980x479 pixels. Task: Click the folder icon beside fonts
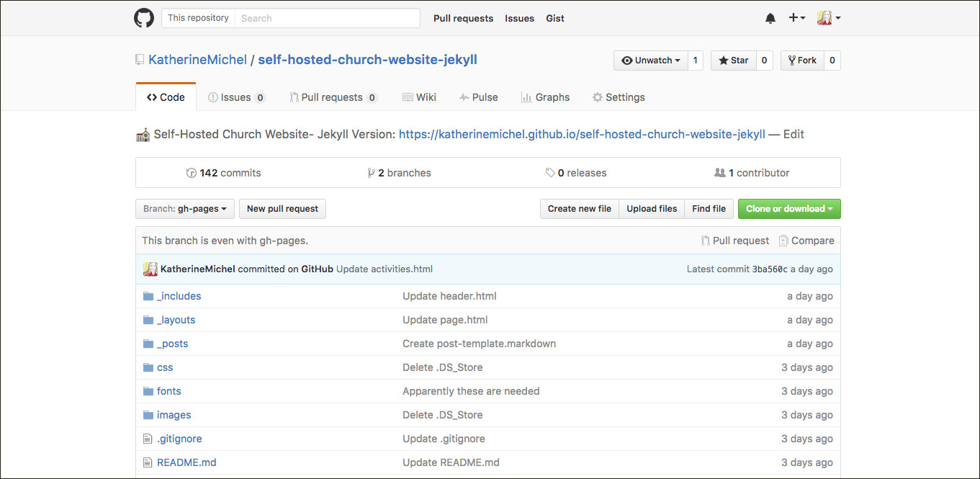148,391
